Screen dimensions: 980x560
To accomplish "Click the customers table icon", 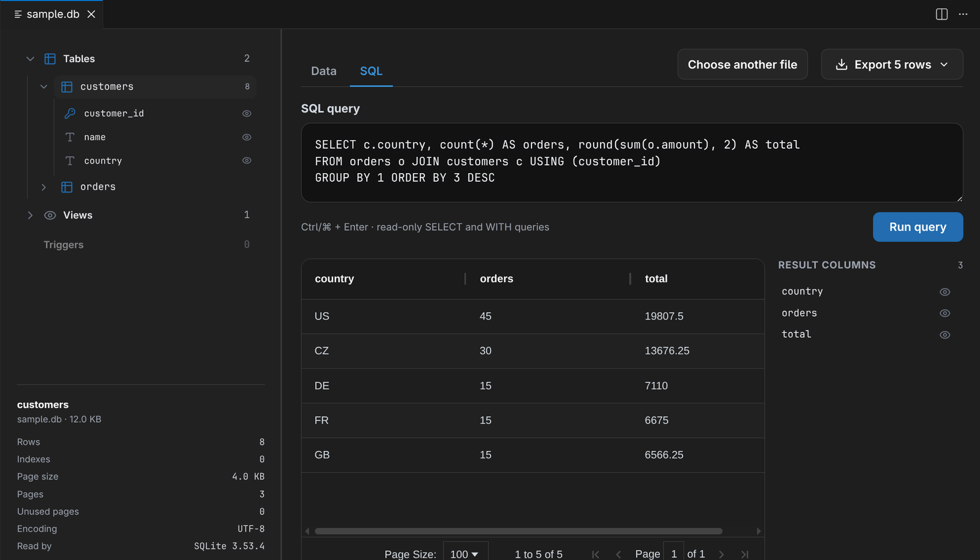I will (x=67, y=87).
